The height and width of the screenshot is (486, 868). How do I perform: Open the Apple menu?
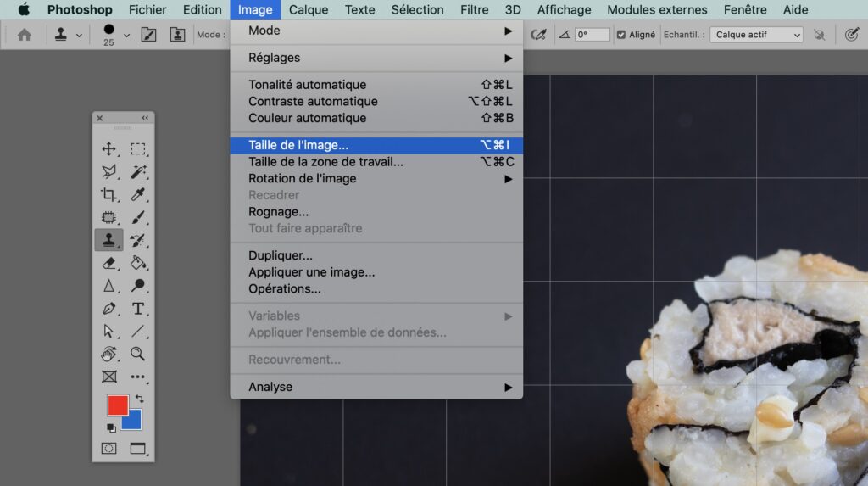[x=24, y=10]
